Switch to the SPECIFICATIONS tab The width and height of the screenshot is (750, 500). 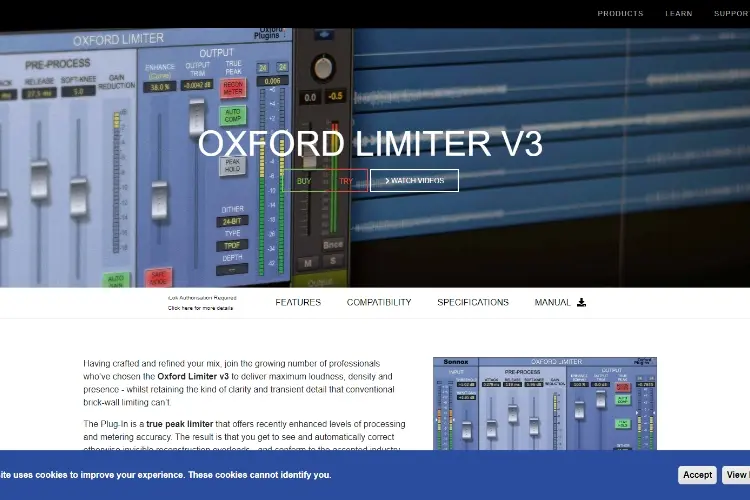[473, 302]
